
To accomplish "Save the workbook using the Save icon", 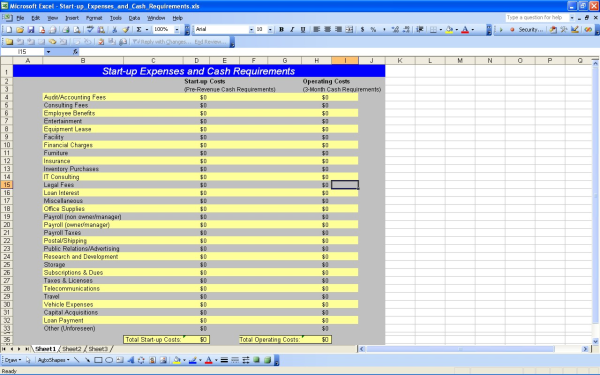I will [x=31, y=29].
